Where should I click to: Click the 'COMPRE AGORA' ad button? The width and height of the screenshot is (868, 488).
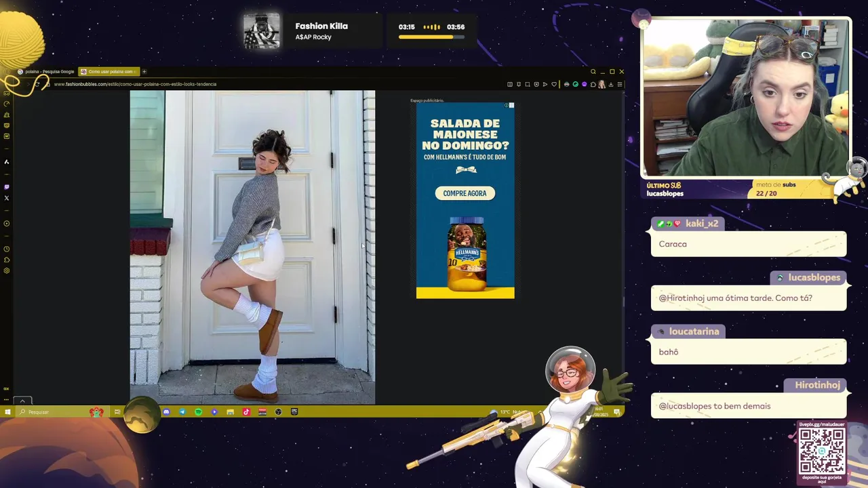(x=465, y=193)
